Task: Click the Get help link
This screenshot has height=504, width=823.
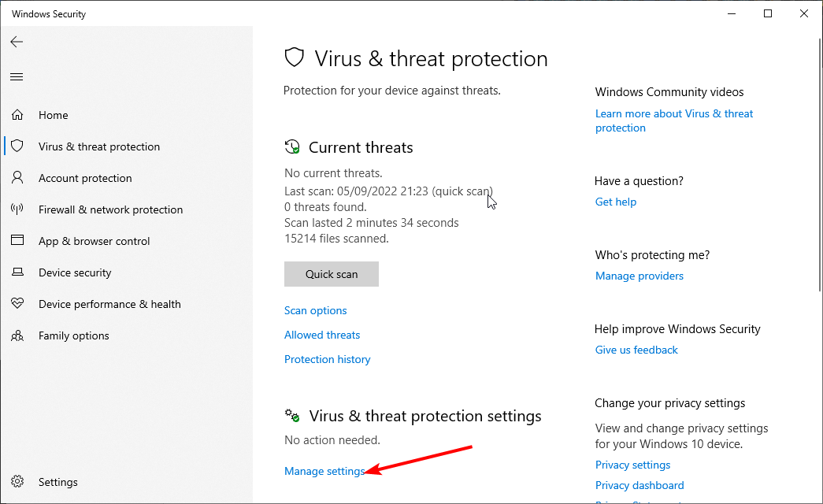Action: click(x=615, y=202)
